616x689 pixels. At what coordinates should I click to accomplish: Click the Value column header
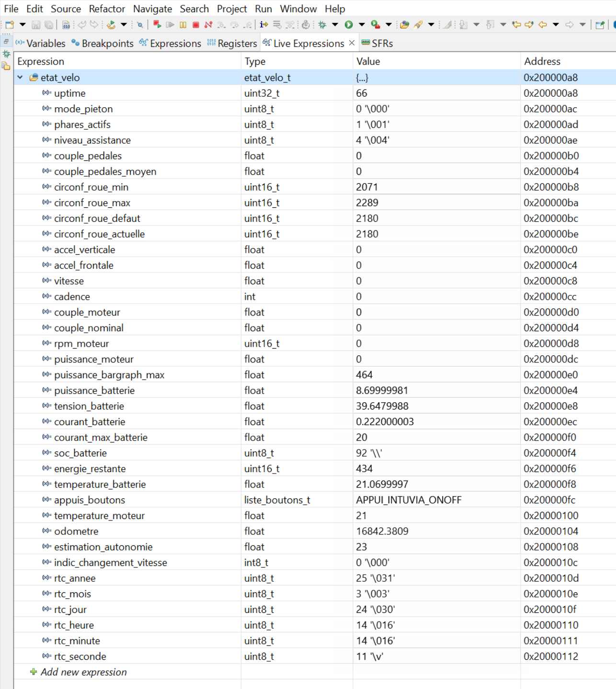point(368,61)
